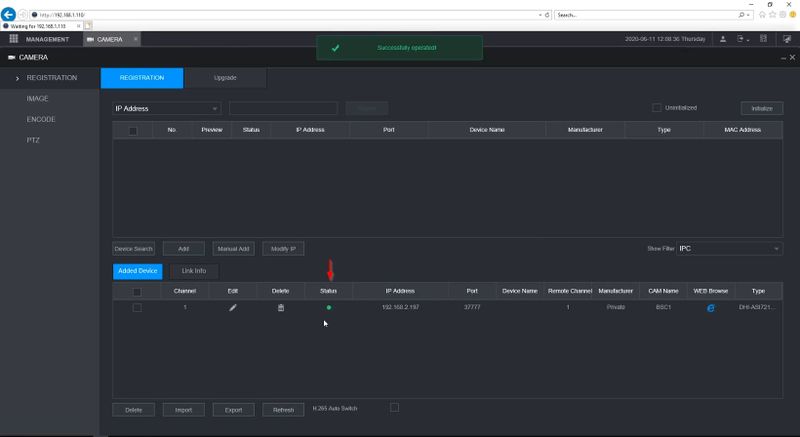Click the Refresh button
The height and width of the screenshot is (437, 800).
point(283,410)
